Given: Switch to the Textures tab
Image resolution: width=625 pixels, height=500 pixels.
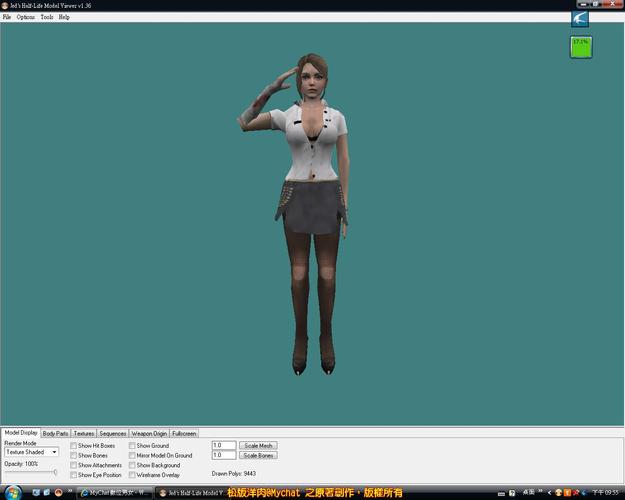Looking at the screenshot, I should point(84,433).
